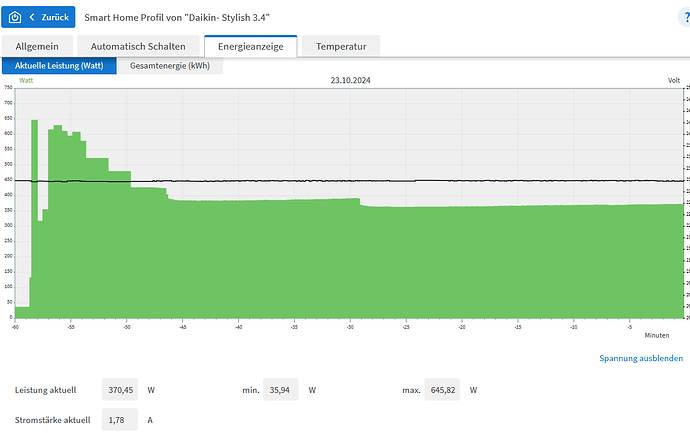This screenshot has width=690, height=433.
Task: Click the black voltage line in chart
Action: 350,180
